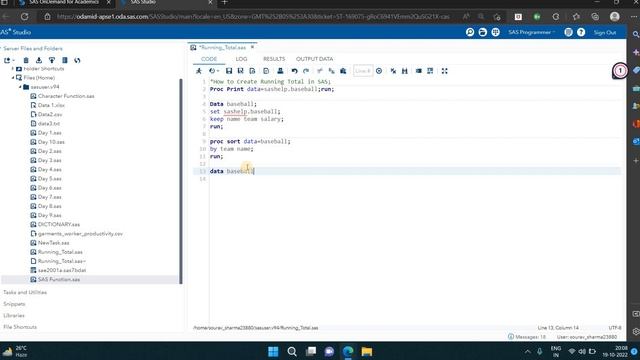640x360 pixels.
Task: Refresh the Server Files and Folders tree
Action: 78,60
